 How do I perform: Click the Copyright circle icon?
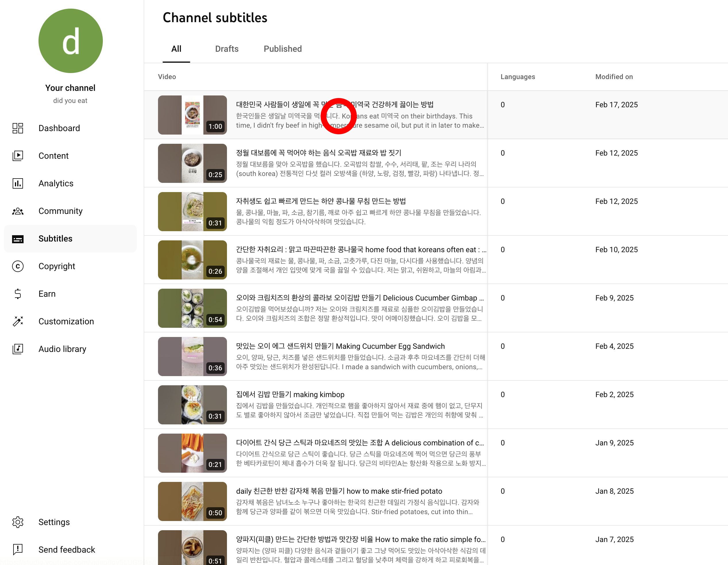pyautogui.click(x=18, y=266)
